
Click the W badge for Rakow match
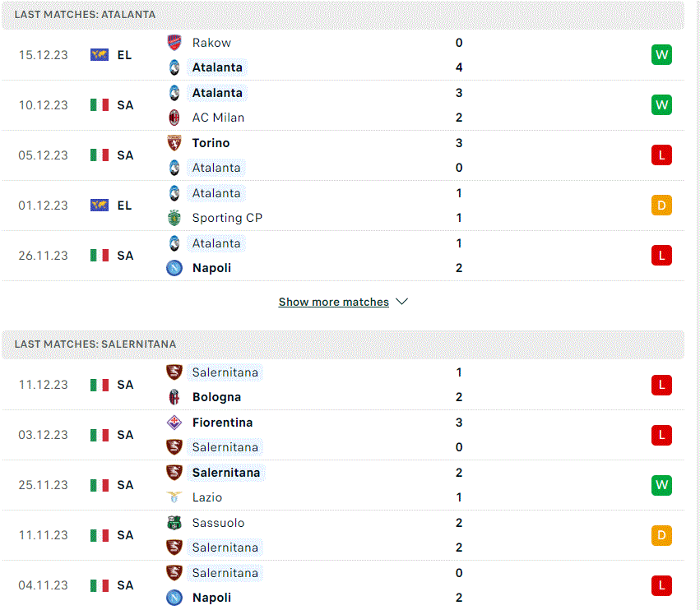pos(661,55)
